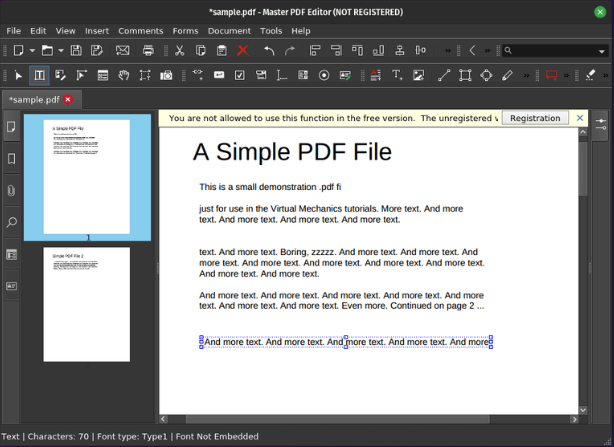This screenshot has width=614, height=447.
Task: Click the Print icon
Action: click(148, 50)
